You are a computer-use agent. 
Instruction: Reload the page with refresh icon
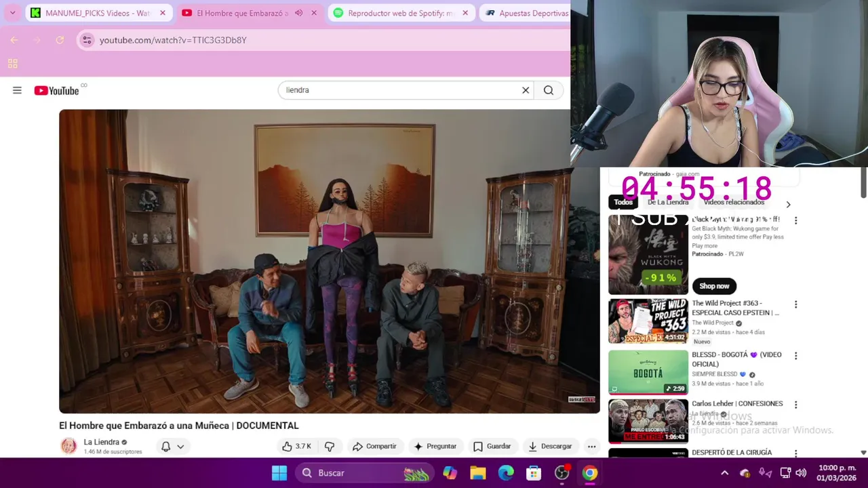(x=60, y=40)
